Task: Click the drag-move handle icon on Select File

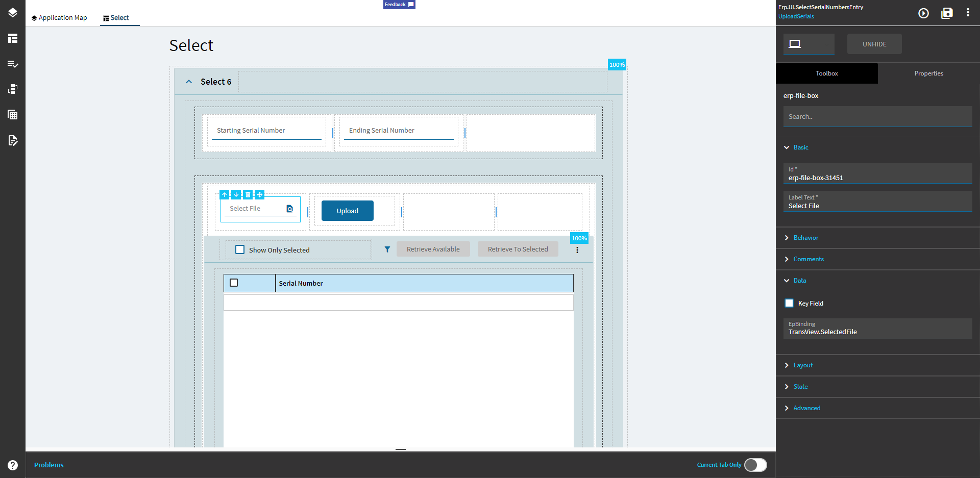Action: pyautogui.click(x=260, y=195)
